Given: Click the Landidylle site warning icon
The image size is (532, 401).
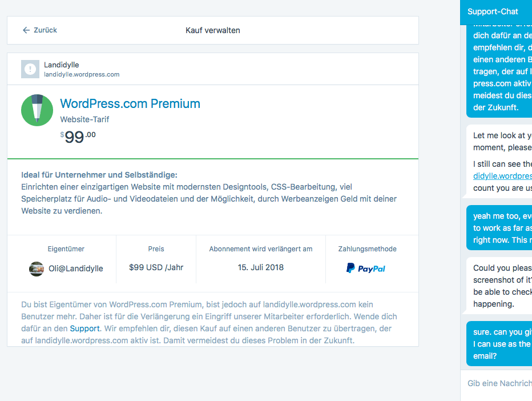Looking at the screenshot, I should [30, 69].
